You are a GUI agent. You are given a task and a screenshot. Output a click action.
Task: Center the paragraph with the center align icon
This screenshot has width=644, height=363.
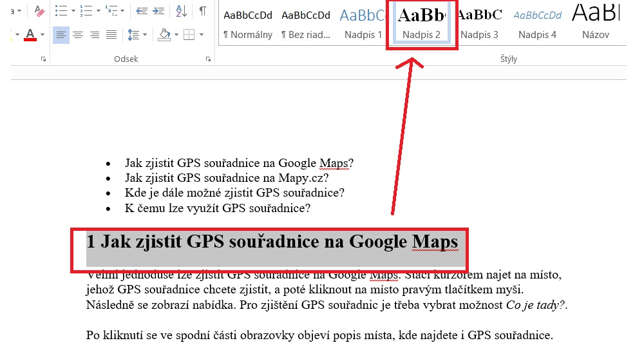click(x=78, y=35)
